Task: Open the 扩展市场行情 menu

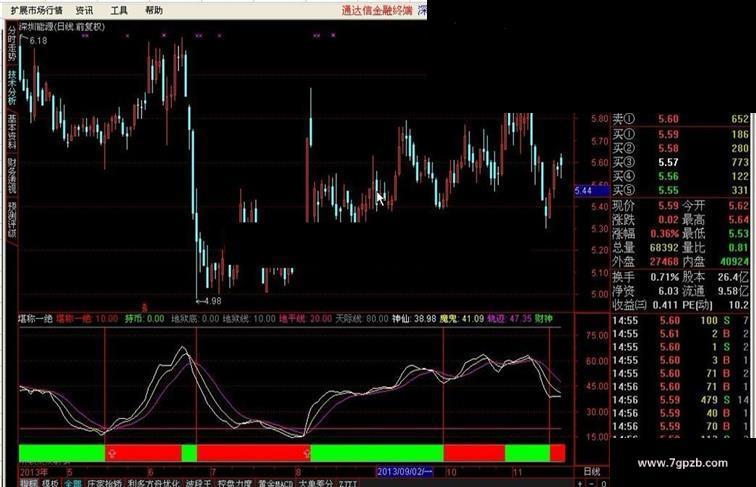Action: 37,10
